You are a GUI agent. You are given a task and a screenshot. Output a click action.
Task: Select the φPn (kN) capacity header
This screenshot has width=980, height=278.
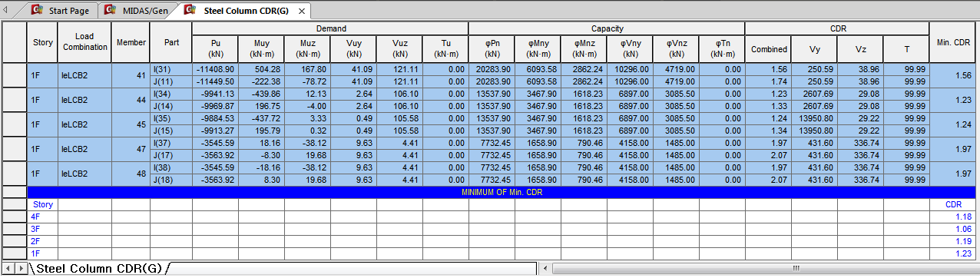pyautogui.click(x=492, y=49)
